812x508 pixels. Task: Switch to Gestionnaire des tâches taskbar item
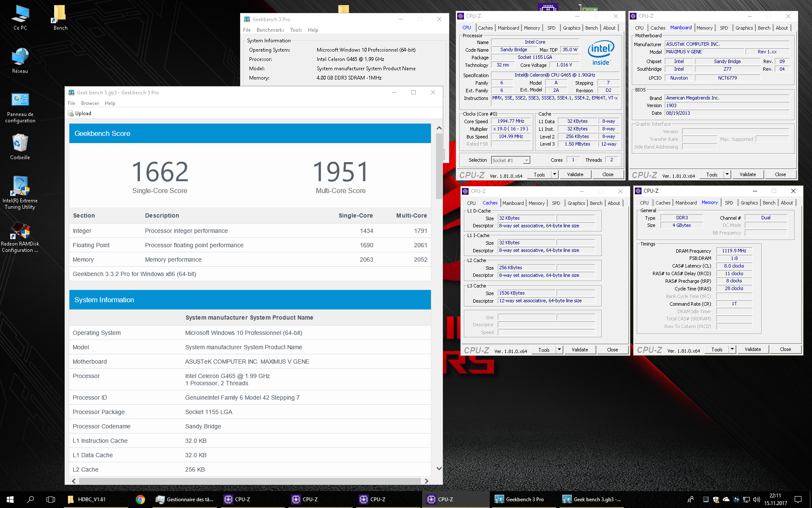[x=185, y=500]
